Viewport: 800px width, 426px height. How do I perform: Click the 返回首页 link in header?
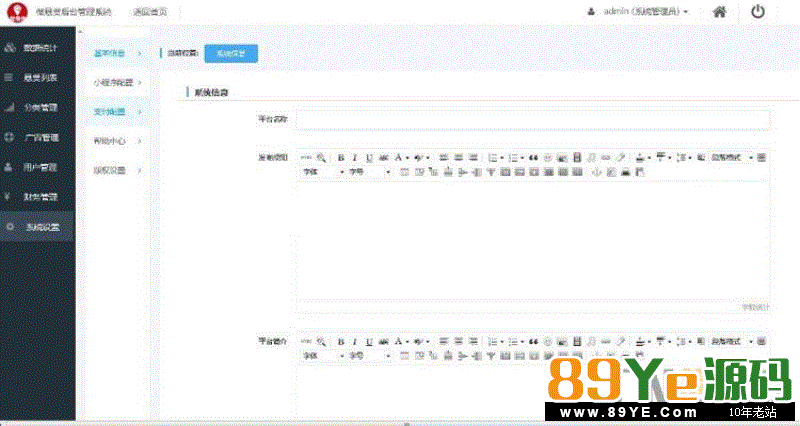click(150, 12)
